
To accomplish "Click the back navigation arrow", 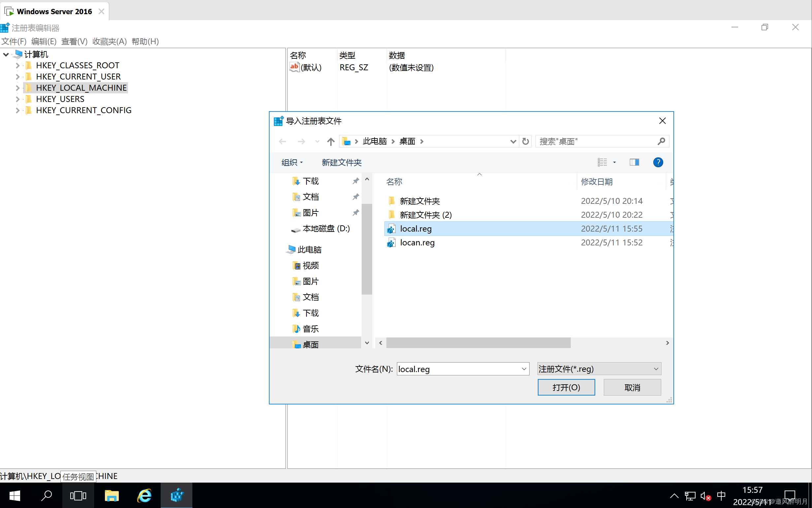I will tap(281, 141).
